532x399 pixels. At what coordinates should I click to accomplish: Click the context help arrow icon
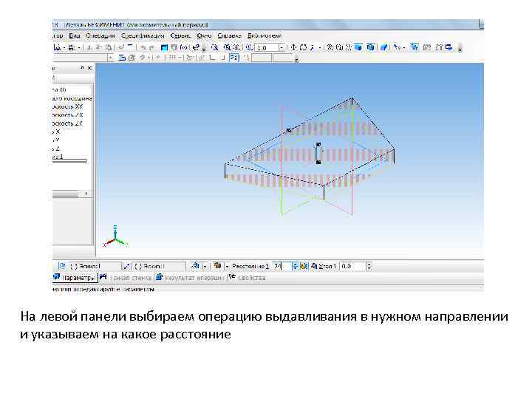pyautogui.click(x=196, y=48)
